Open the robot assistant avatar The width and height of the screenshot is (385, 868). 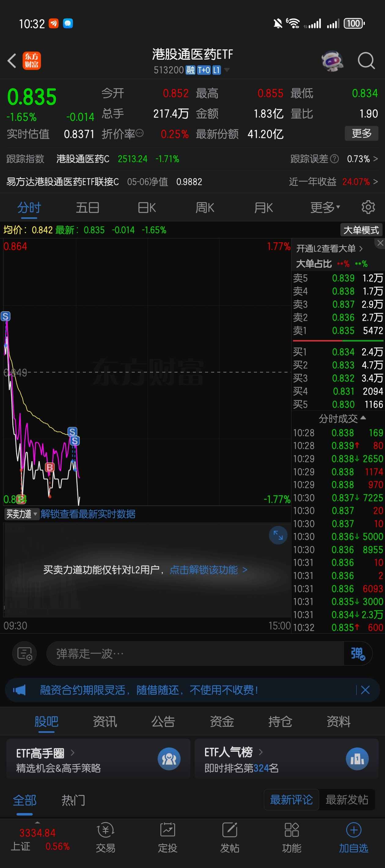[332, 61]
